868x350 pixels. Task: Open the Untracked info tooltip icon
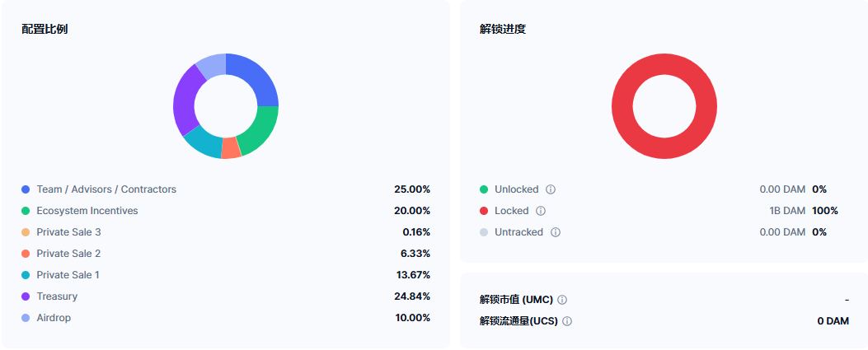click(x=556, y=232)
